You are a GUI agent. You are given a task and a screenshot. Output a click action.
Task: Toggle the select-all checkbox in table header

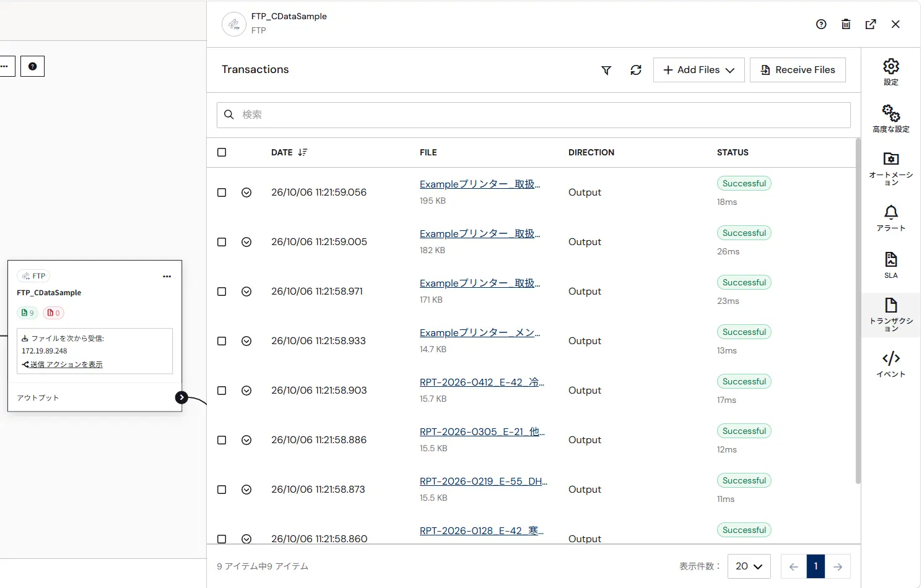click(x=222, y=152)
